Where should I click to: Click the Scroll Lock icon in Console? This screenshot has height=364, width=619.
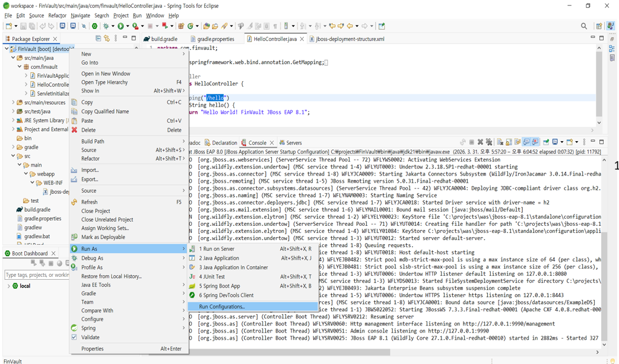pos(509,142)
